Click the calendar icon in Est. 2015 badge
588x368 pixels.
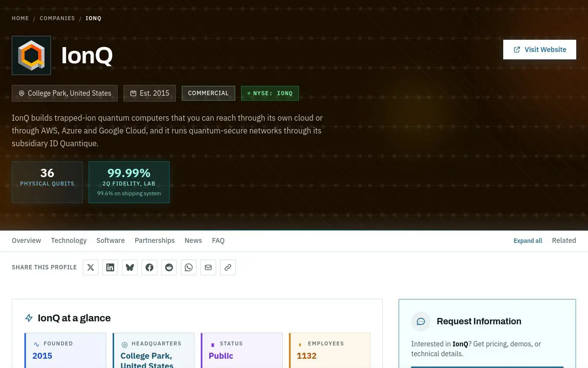coord(133,93)
